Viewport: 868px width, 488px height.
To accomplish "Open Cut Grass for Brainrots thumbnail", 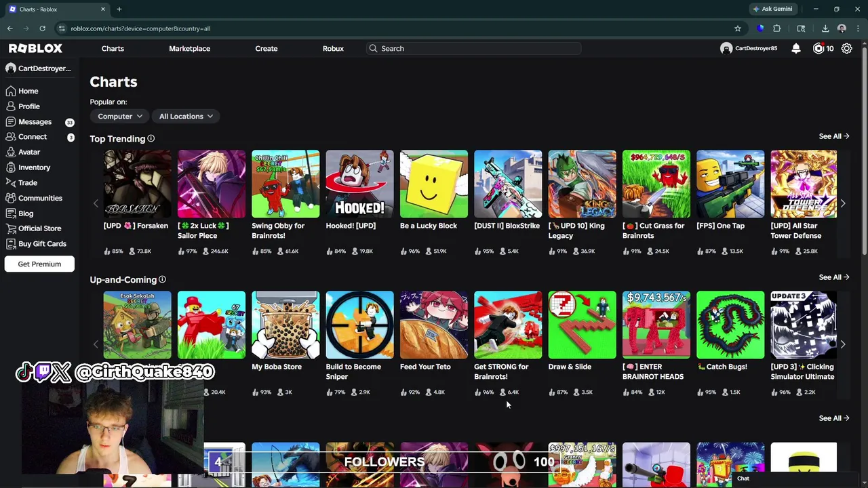I will [656, 184].
